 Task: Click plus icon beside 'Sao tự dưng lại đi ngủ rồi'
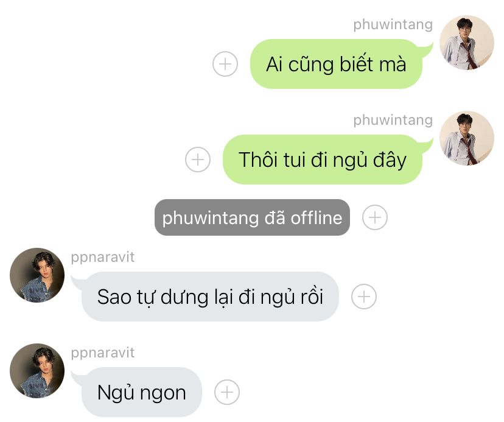364,297
